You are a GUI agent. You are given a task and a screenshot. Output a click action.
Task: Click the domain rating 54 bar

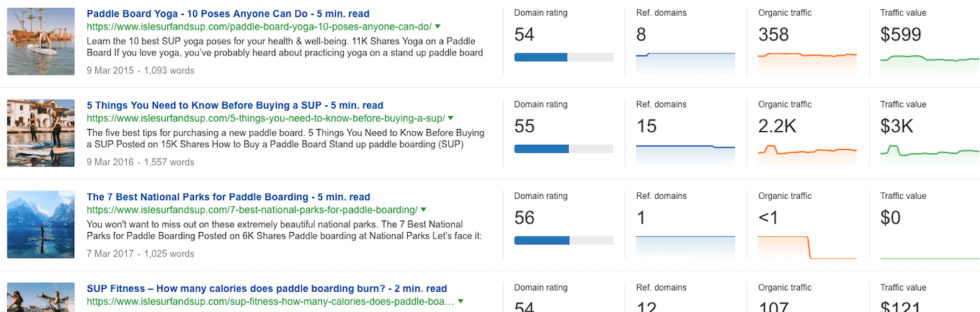(563, 57)
